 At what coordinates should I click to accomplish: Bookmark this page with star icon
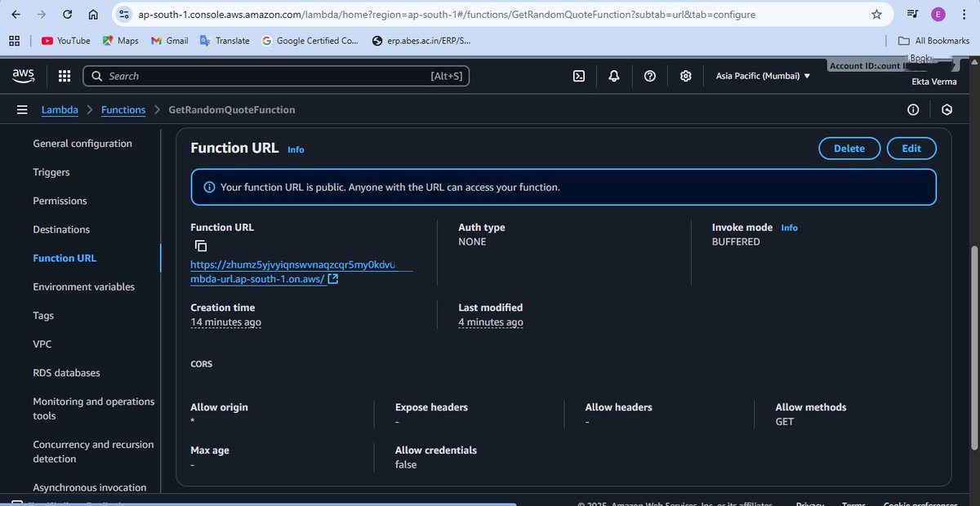click(x=876, y=14)
